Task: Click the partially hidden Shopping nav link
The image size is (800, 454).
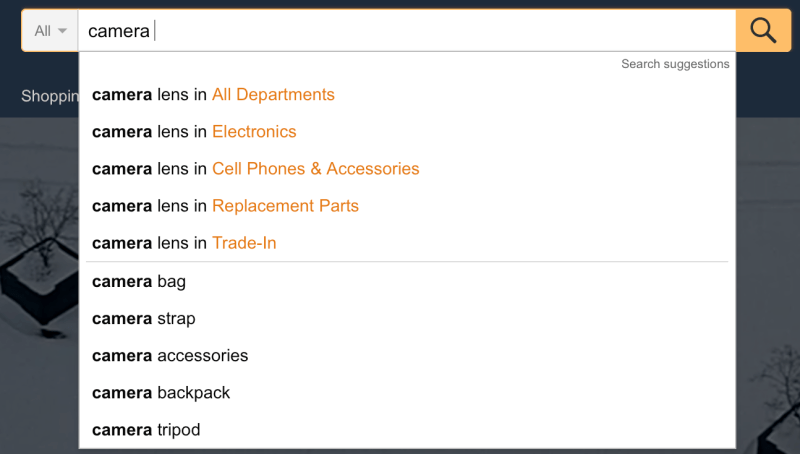Action: pyautogui.click(x=49, y=96)
